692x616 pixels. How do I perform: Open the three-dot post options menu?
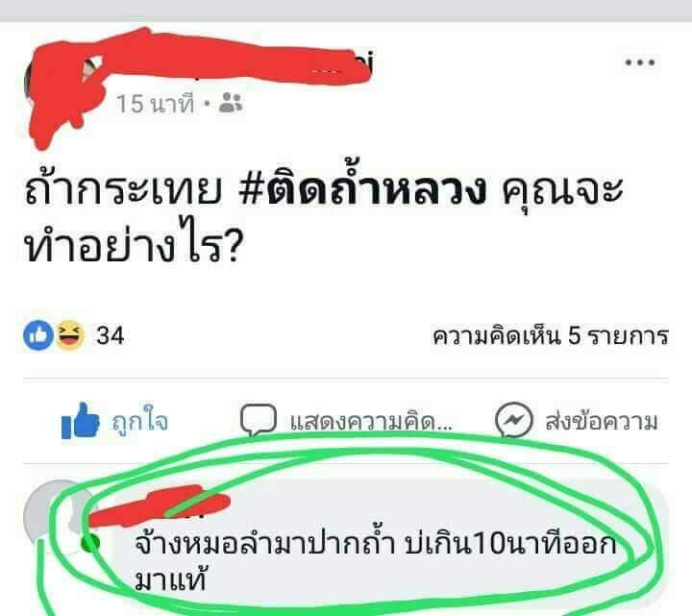point(640,62)
